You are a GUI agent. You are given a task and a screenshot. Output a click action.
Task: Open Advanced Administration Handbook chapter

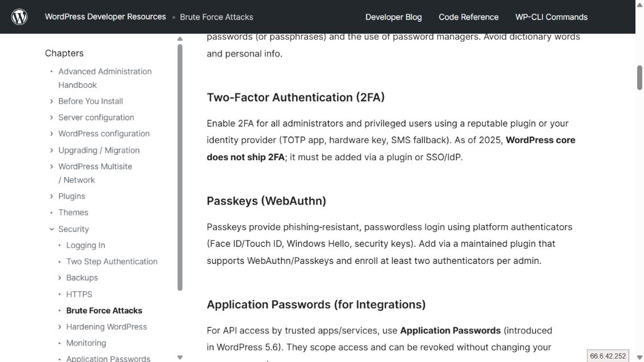coord(105,78)
